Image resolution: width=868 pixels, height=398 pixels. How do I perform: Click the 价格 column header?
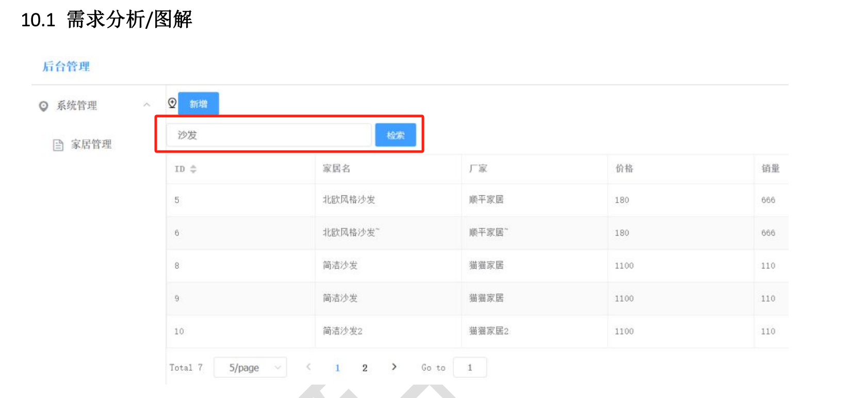tap(624, 169)
